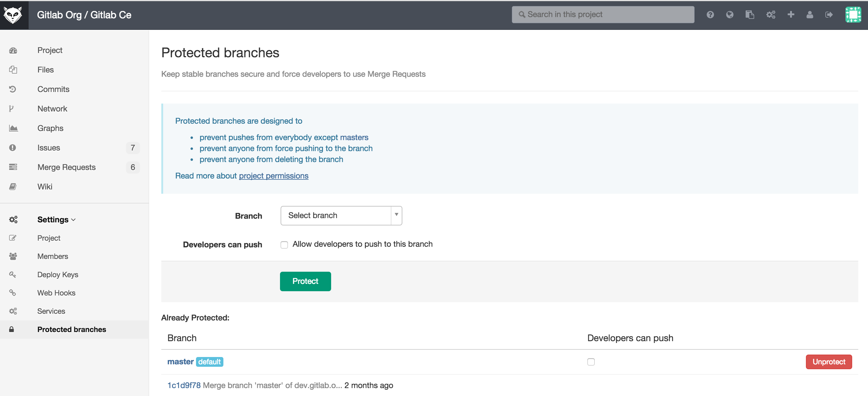
Task: Open the Help menu icon
Action: pos(710,14)
